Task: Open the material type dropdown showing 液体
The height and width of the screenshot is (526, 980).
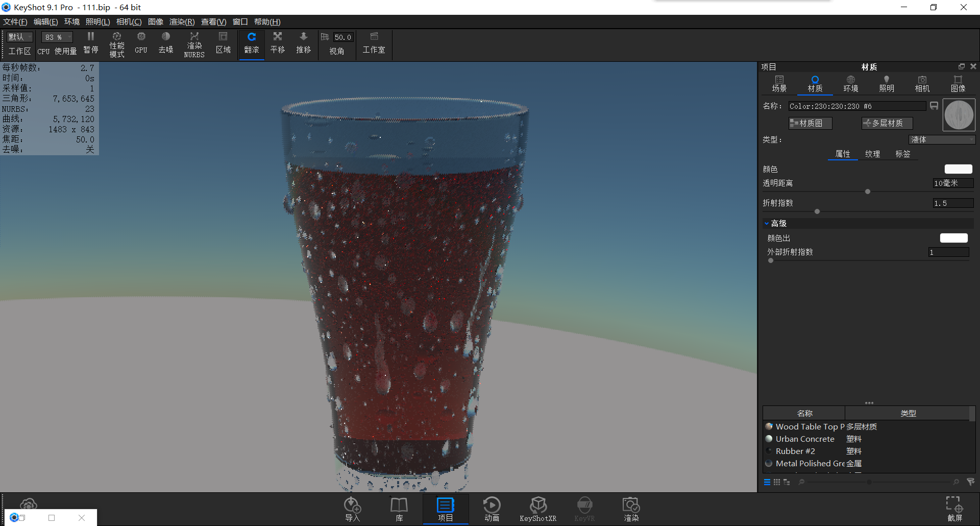Action: pyautogui.click(x=942, y=139)
